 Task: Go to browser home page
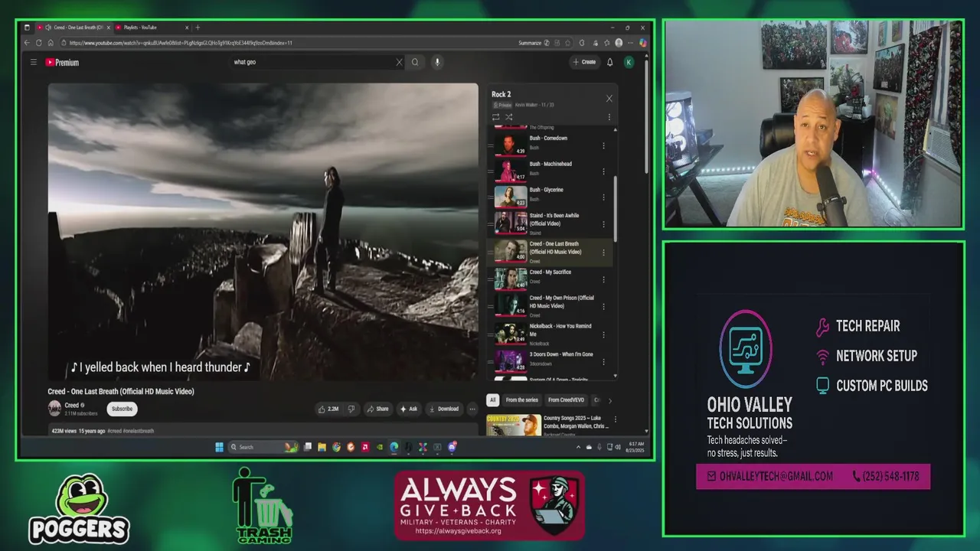click(x=50, y=43)
